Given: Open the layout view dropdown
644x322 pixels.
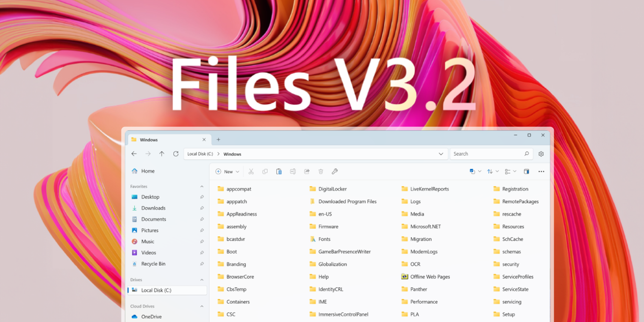Looking at the screenshot, I should coord(514,171).
